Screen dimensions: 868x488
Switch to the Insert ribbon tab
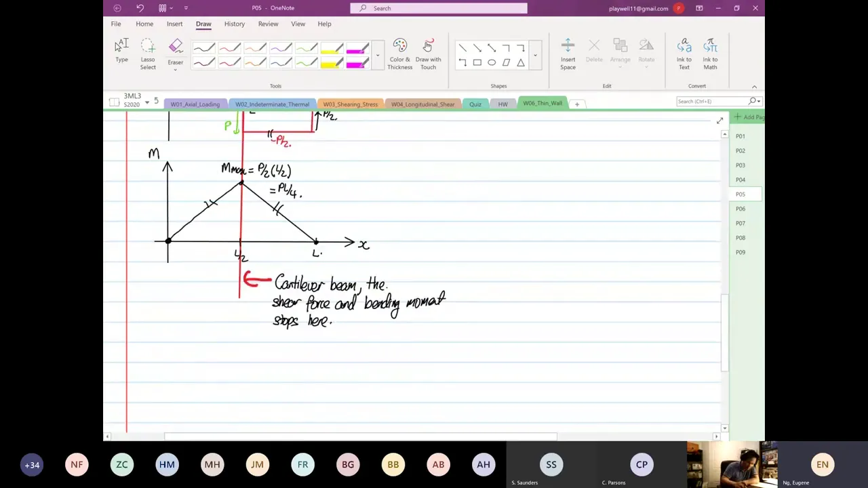[174, 24]
